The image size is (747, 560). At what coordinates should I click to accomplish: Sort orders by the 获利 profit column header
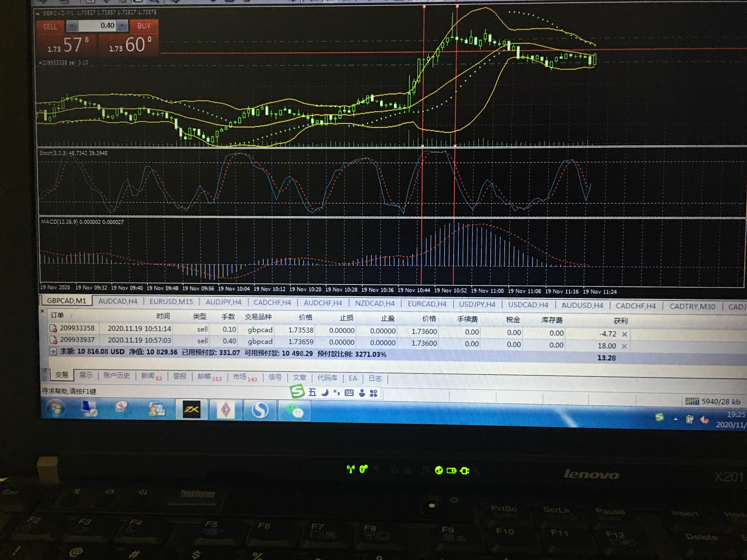[620, 321]
